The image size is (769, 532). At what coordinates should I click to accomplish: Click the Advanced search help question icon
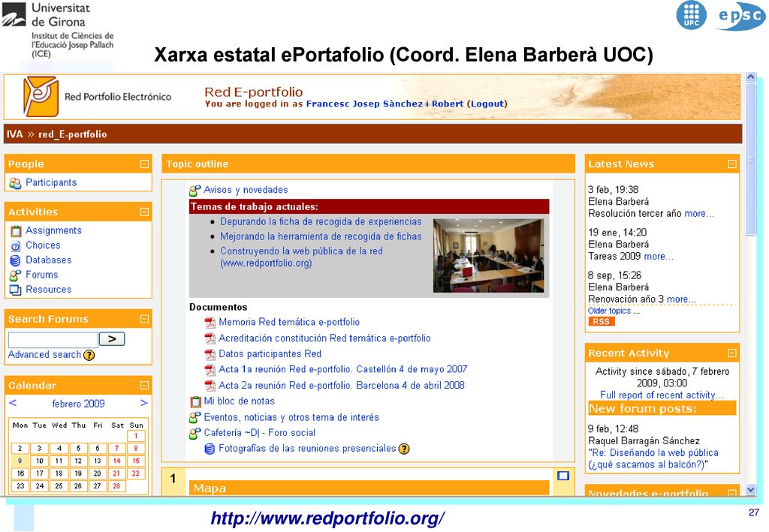pyautogui.click(x=89, y=355)
